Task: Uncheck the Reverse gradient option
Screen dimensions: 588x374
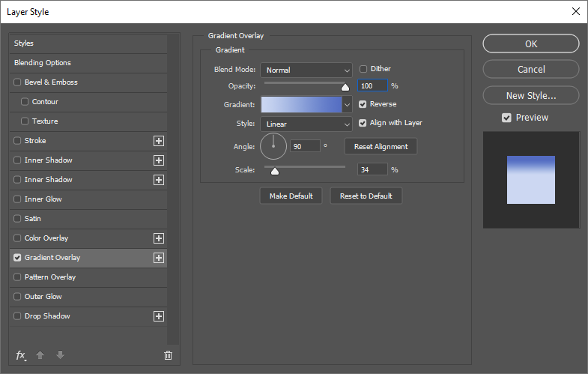Action: [x=364, y=104]
